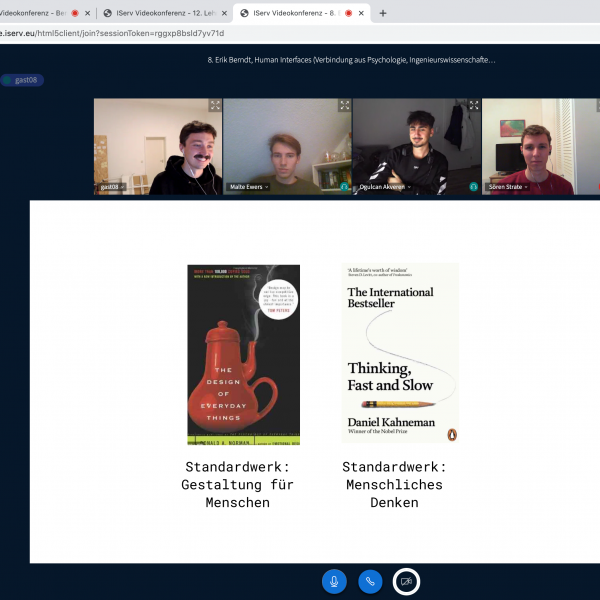Open a new browser tab
The height and width of the screenshot is (600, 600).
383,13
